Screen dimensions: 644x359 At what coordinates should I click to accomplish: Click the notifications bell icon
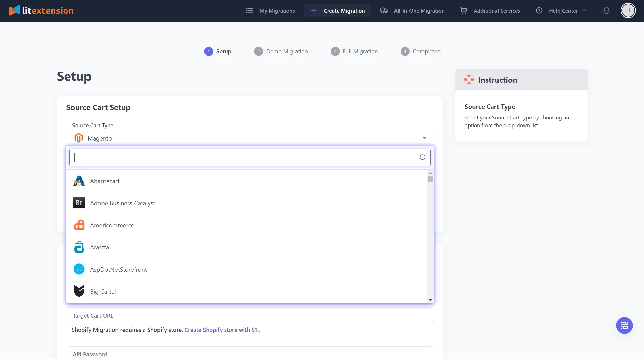(x=606, y=11)
